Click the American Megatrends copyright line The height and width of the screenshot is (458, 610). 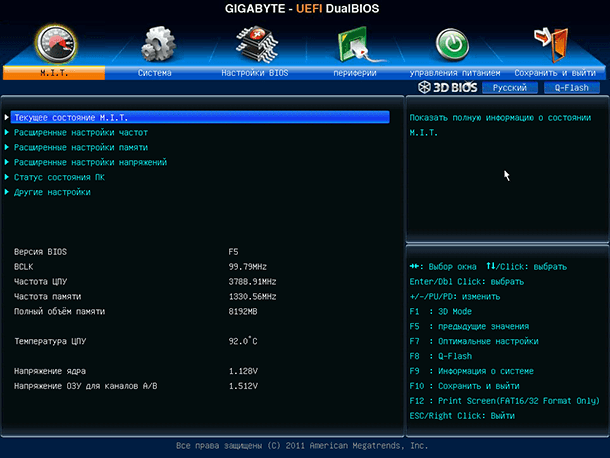302,446
